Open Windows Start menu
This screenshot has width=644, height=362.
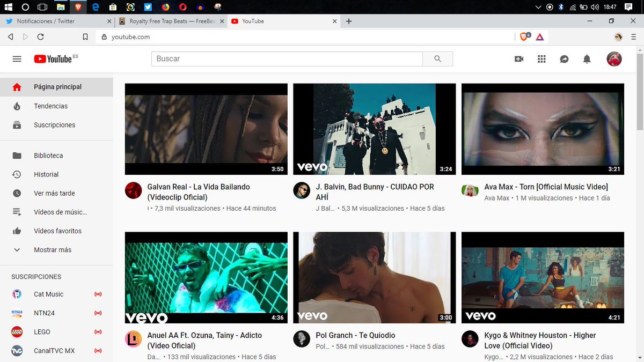[8, 7]
